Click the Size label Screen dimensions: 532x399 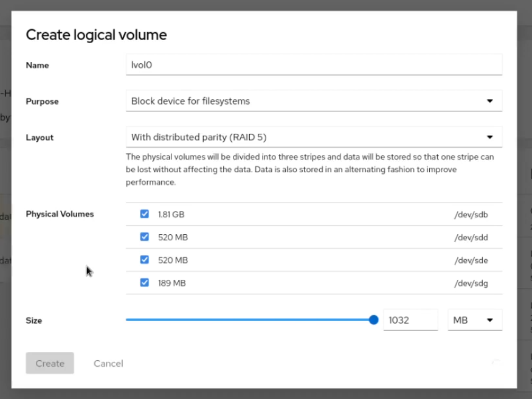point(34,321)
